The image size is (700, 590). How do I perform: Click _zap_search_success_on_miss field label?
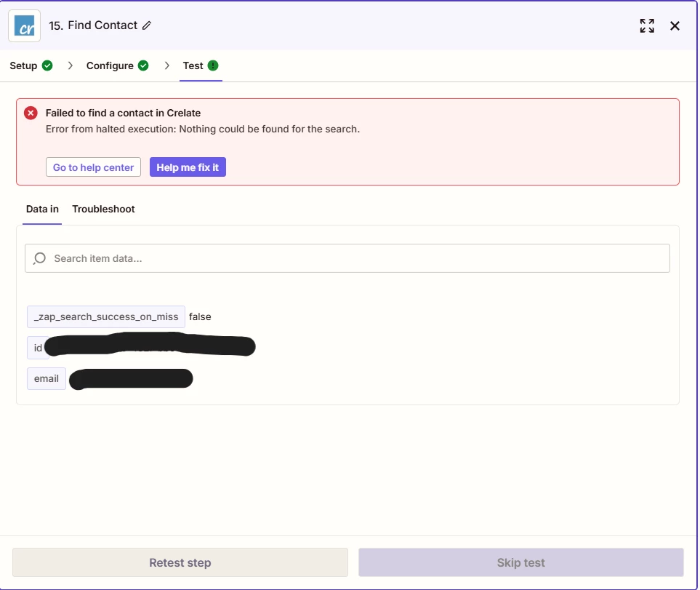[x=106, y=316]
